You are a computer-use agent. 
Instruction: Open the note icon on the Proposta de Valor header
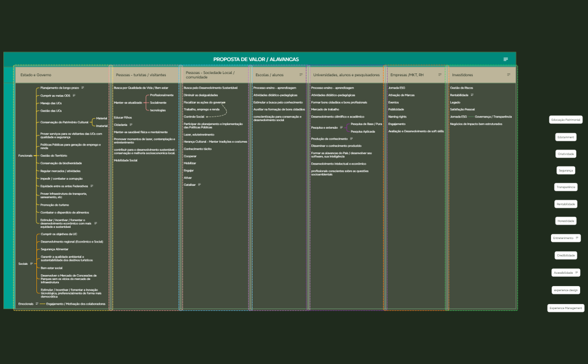tap(506, 59)
